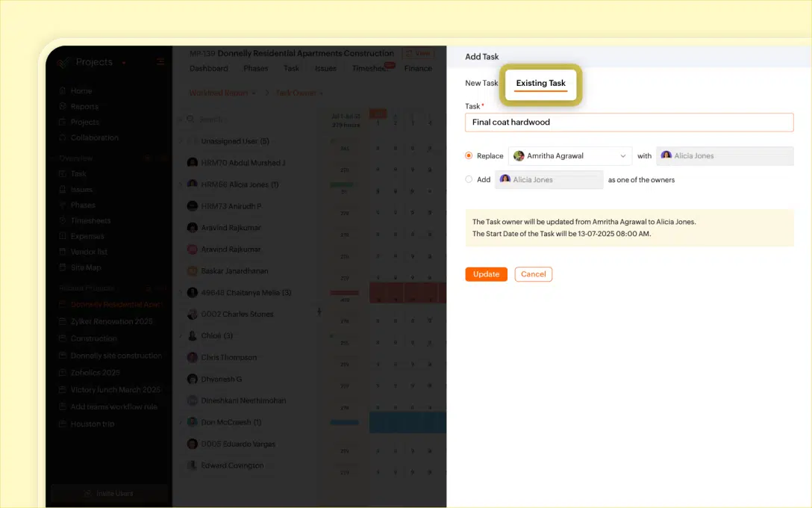Open the Houston trip project
Screen dimensions: 812x508
click(93, 424)
